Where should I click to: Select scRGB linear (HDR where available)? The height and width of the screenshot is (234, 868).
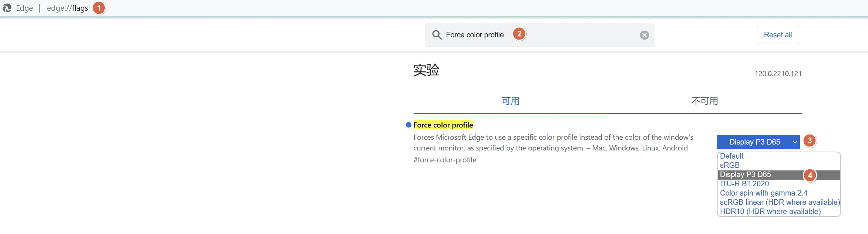click(x=779, y=202)
